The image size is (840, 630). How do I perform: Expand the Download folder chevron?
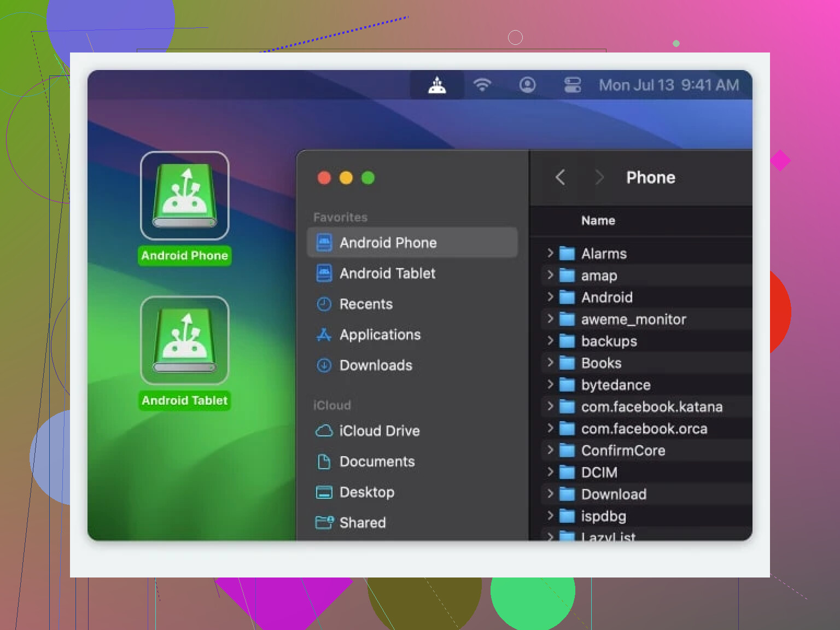click(x=550, y=494)
